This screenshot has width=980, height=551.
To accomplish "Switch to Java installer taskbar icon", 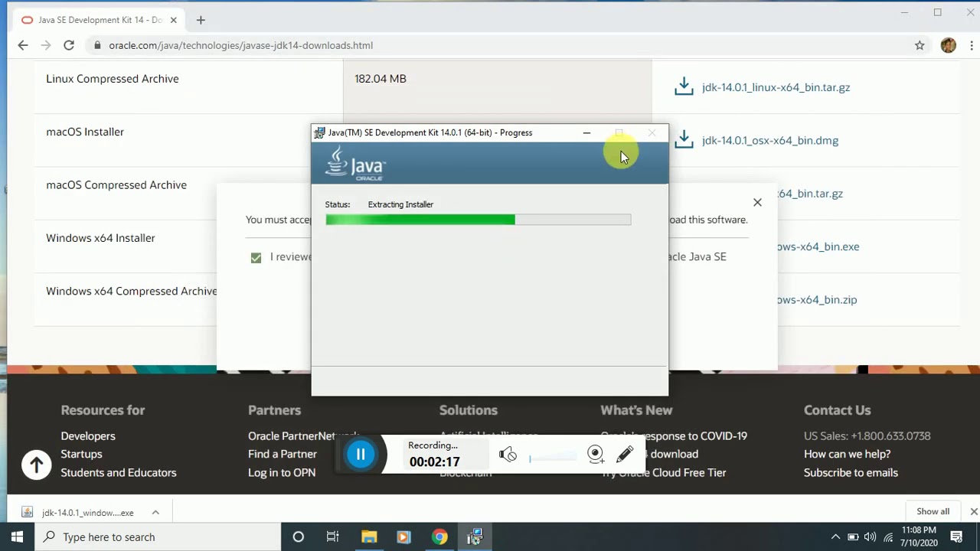I will 475,536.
